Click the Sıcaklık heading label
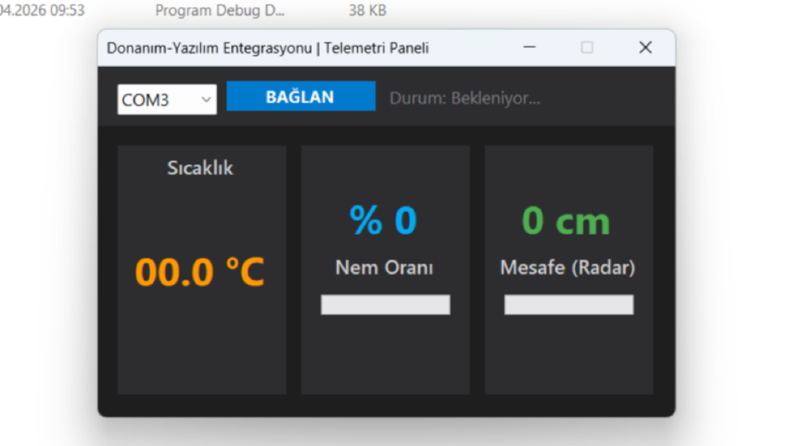The height and width of the screenshot is (446, 793). click(200, 168)
